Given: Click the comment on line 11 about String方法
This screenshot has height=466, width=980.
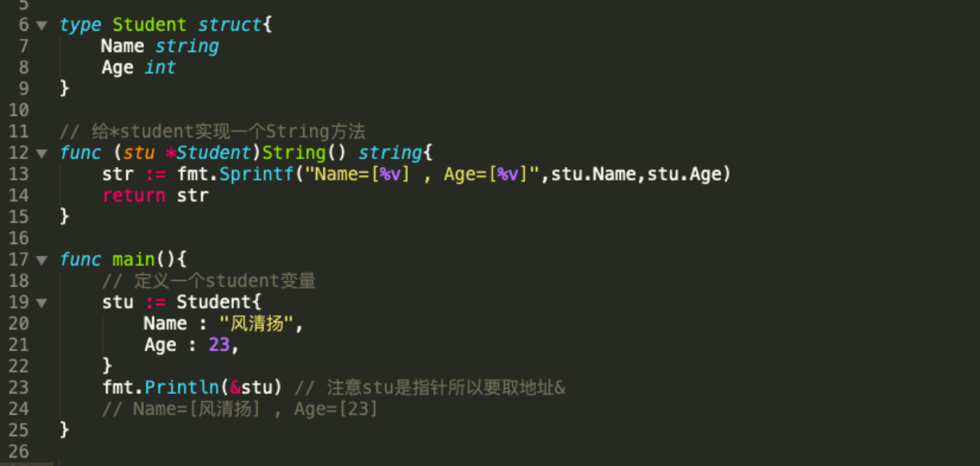Looking at the screenshot, I should pyautogui.click(x=213, y=132).
